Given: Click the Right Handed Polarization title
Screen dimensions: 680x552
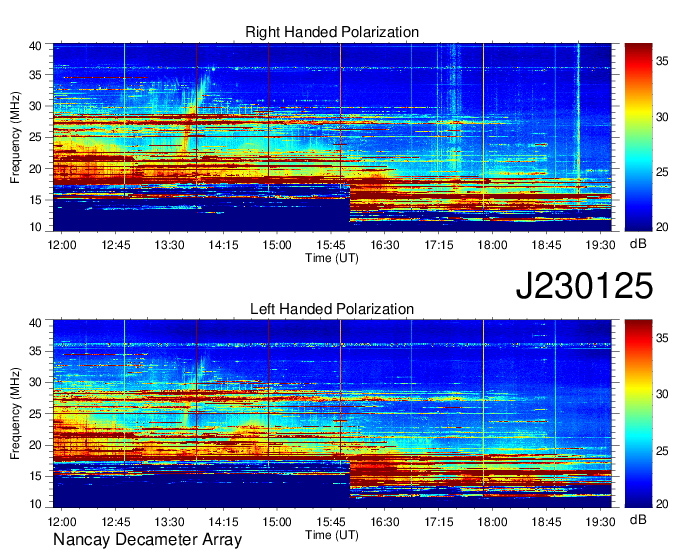Looking at the screenshot, I should [332, 32].
